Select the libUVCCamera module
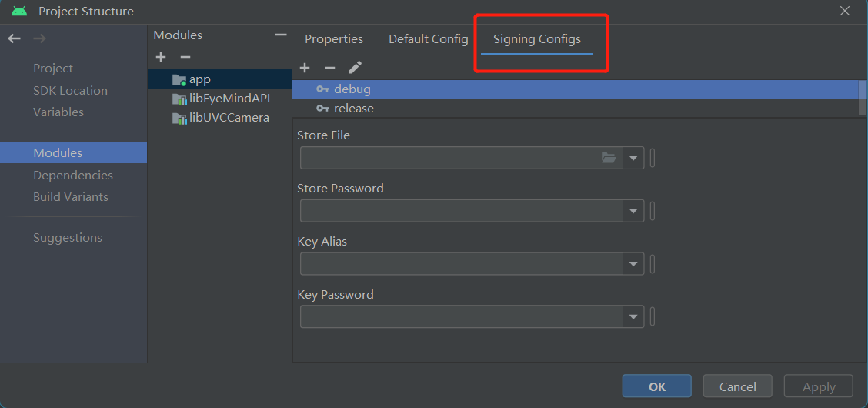The image size is (868, 408). [229, 118]
